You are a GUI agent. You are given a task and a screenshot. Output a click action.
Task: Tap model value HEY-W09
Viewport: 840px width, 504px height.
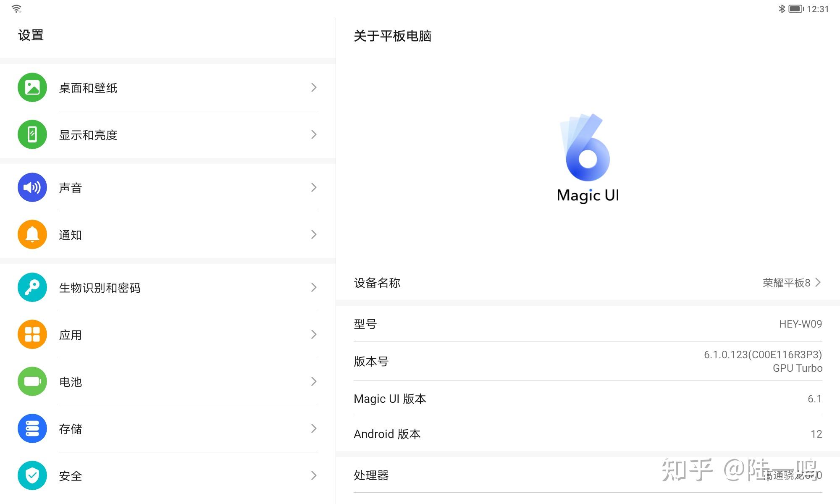801,324
